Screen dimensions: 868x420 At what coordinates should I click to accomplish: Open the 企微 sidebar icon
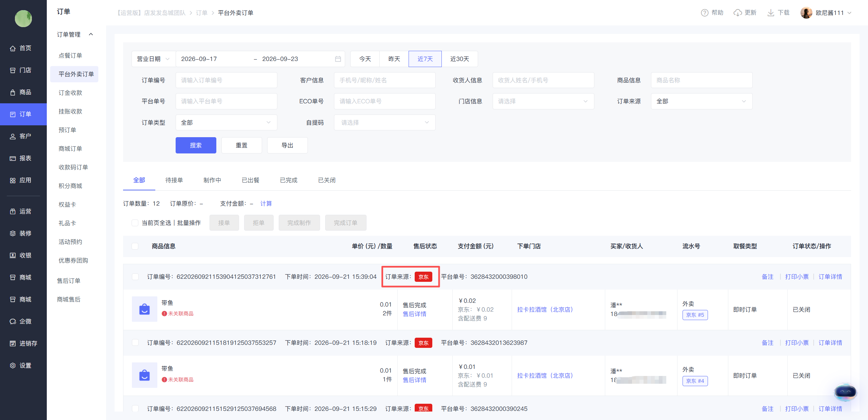[x=13, y=321]
